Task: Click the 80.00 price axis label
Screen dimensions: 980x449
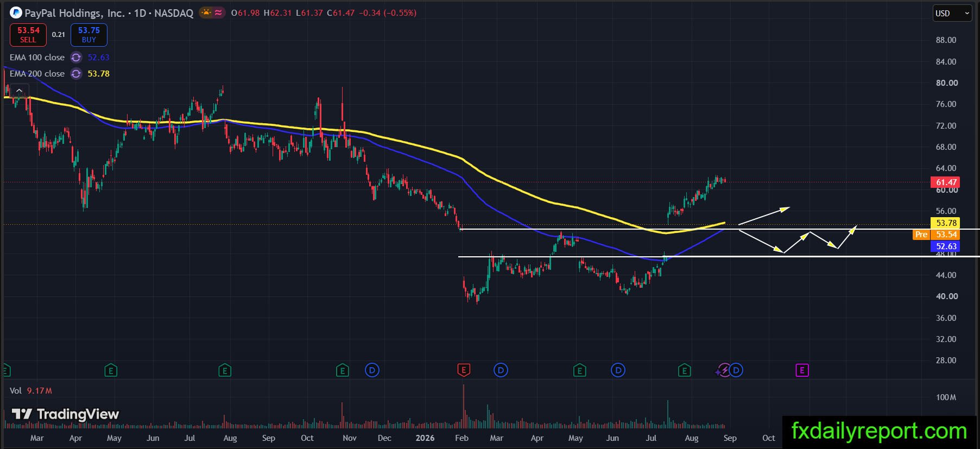Action: pos(946,83)
